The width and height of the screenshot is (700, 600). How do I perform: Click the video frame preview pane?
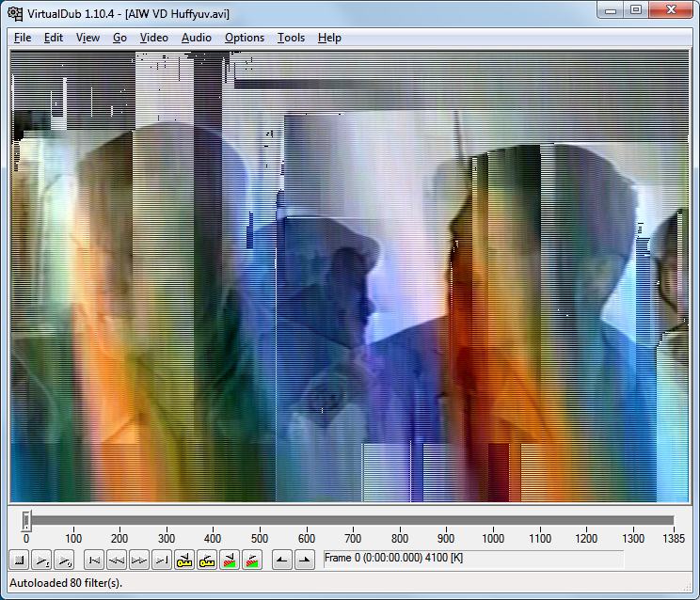pyautogui.click(x=350, y=276)
